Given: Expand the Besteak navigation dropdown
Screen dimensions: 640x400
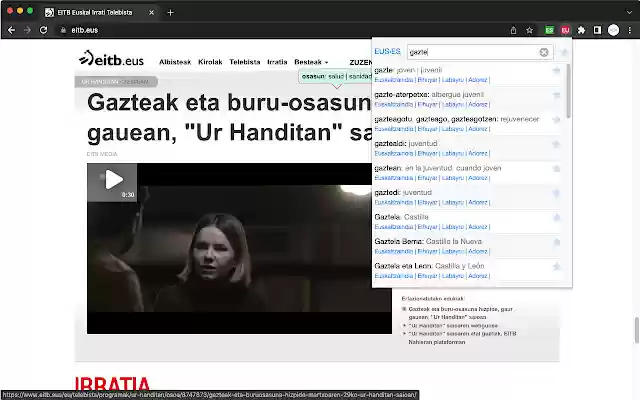Looking at the screenshot, I should coord(311,62).
